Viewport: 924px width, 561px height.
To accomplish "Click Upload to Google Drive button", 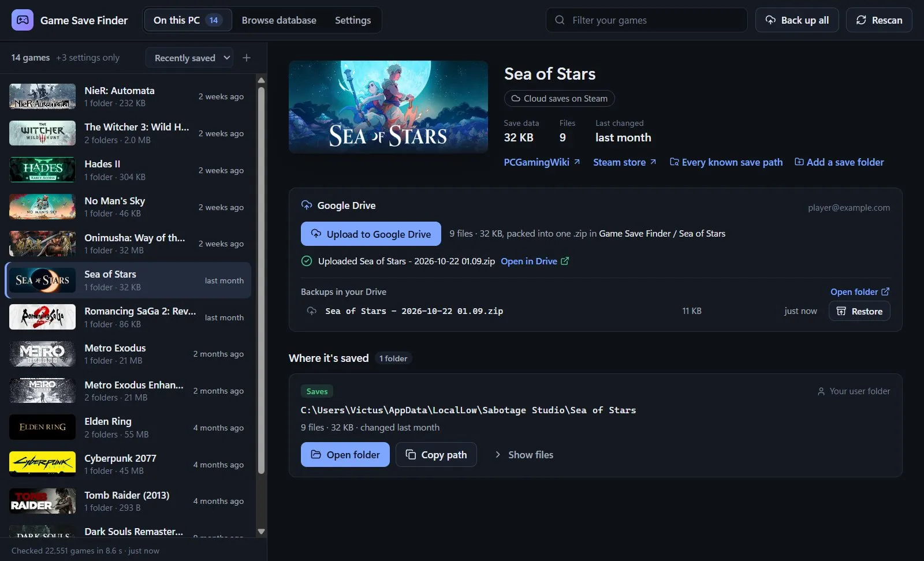I will pyautogui.click(x=371, y=234).
